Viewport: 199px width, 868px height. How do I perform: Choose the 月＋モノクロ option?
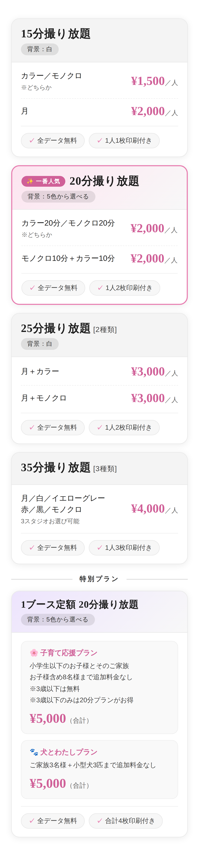pyautogui.click(x=44, y=398)
